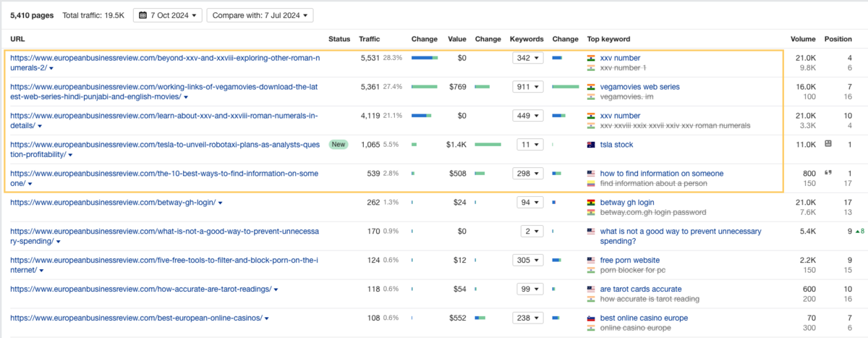Open the what-is-not-a-good-way-to-prevent URL

(164, 236)
